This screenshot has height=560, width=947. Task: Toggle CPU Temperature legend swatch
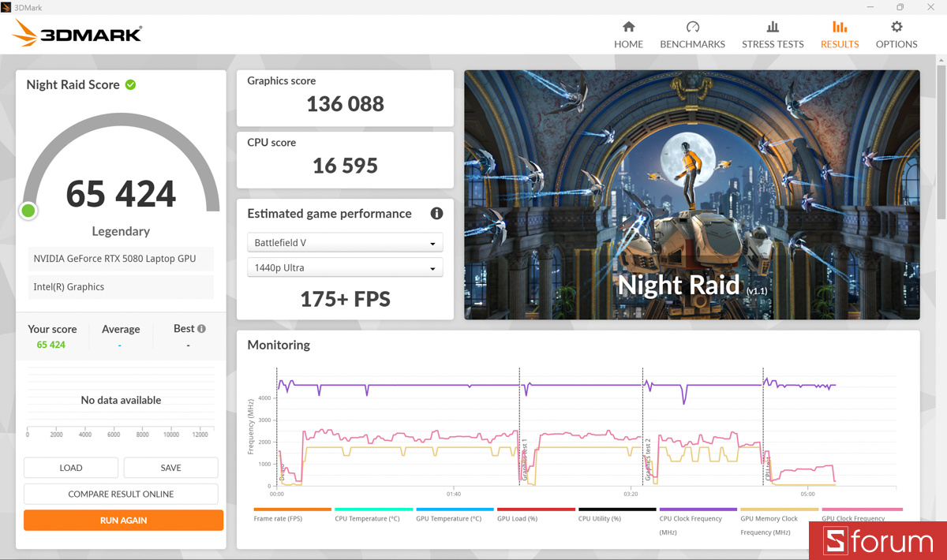coord(373,510)
